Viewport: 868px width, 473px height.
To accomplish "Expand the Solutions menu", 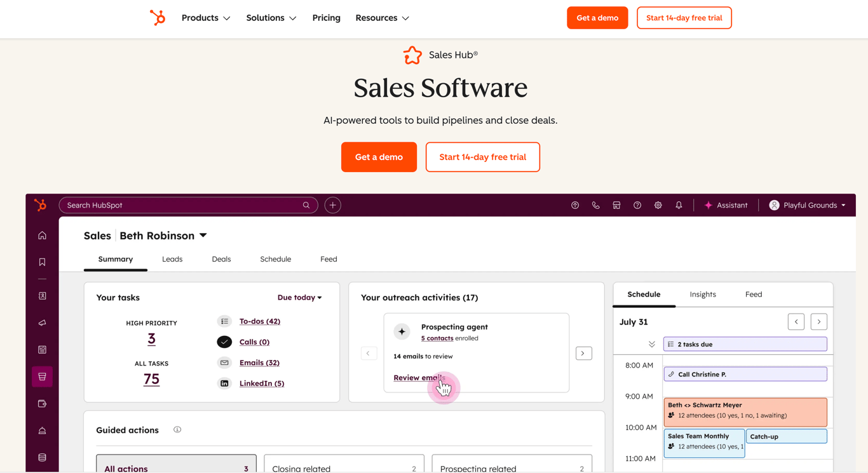I will 271,18.
